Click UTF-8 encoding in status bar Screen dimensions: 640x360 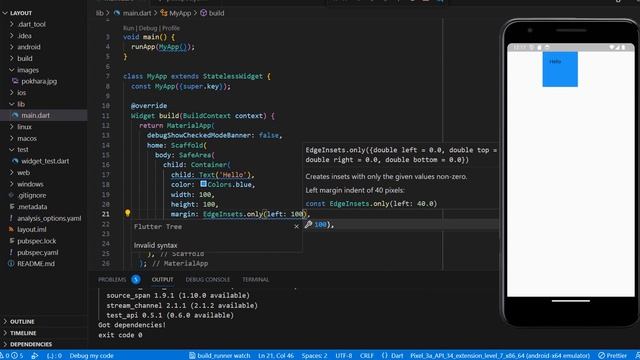(x=344, y=356)
